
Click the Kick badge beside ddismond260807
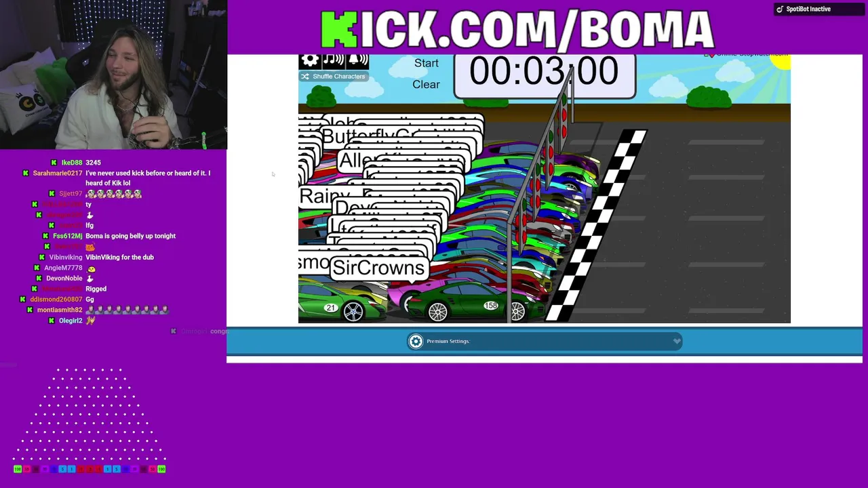click(x=22, y=300)
